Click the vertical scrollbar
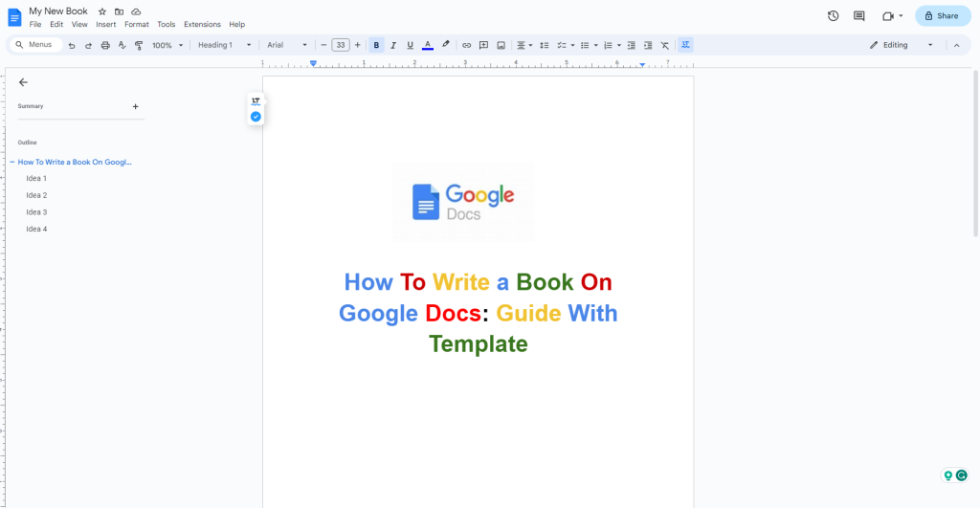Image resolution: width=980 pixels, height=508 pixels. 975,153
